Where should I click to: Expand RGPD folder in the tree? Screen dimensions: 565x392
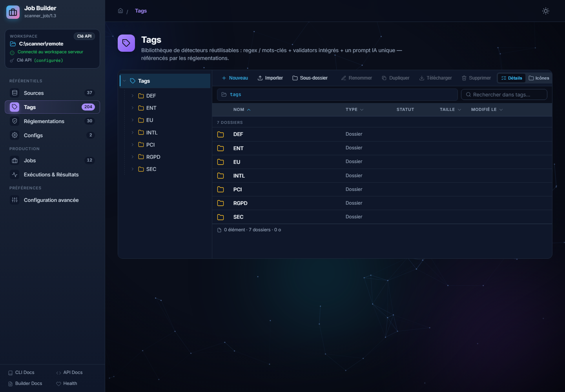click(133, 157)
